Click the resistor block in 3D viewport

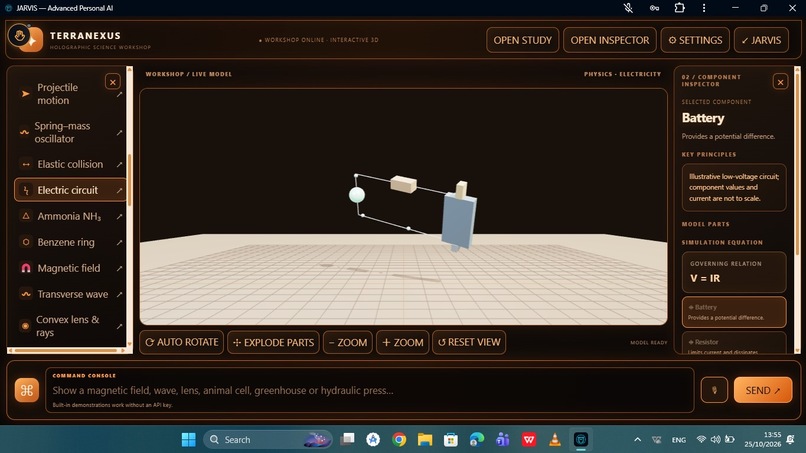(x=403, y=184)
